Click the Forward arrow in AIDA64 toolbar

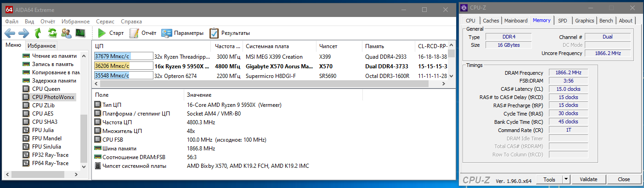click(x=24, y=33)
